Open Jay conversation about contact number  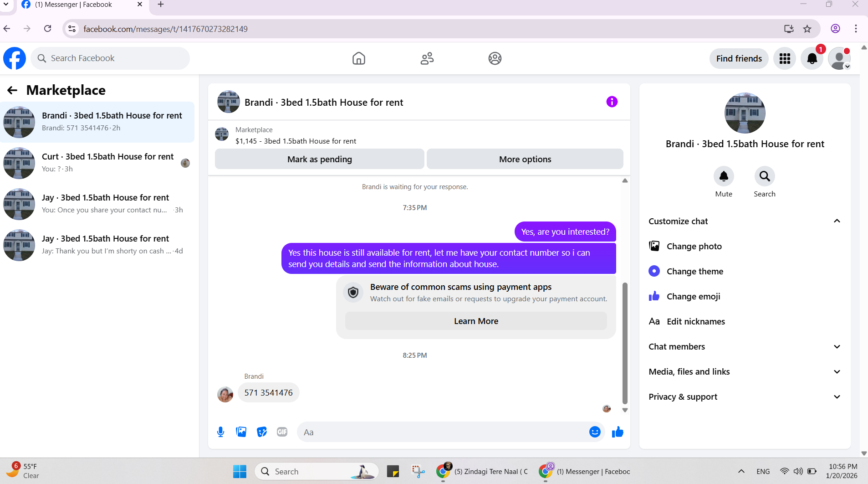tap(97, 204)
